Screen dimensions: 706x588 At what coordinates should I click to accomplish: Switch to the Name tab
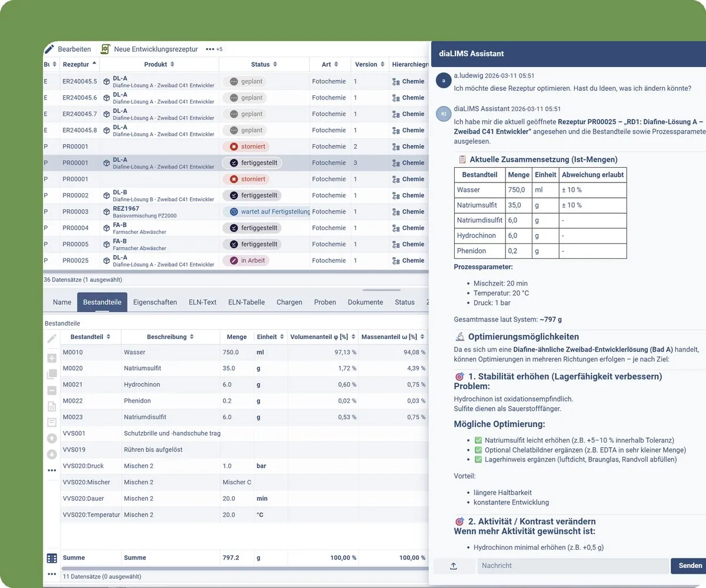[x=62, y=302]
